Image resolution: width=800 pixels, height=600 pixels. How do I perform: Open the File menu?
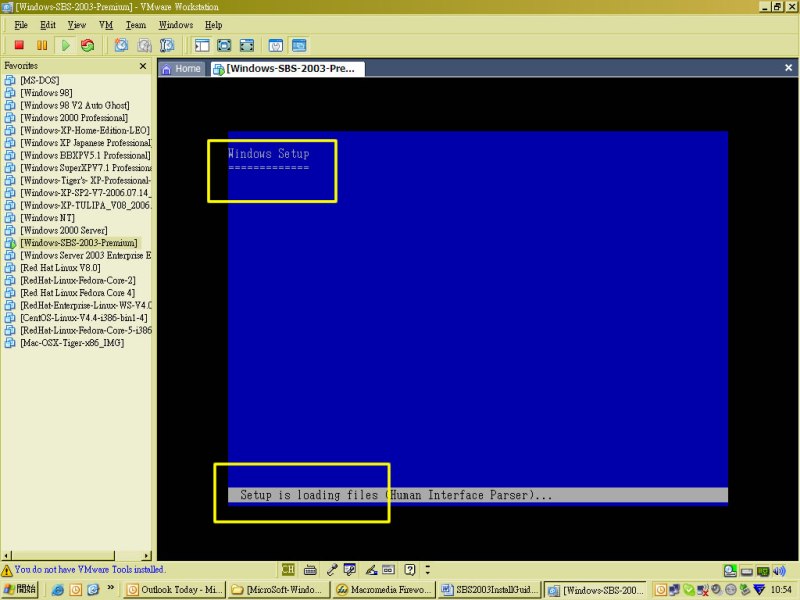[21, 25]
